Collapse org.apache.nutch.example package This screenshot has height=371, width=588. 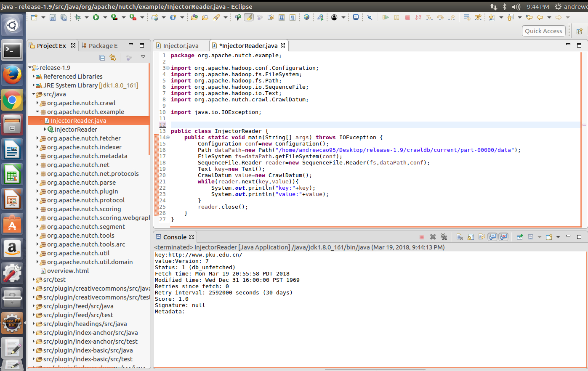pos(37,112)
